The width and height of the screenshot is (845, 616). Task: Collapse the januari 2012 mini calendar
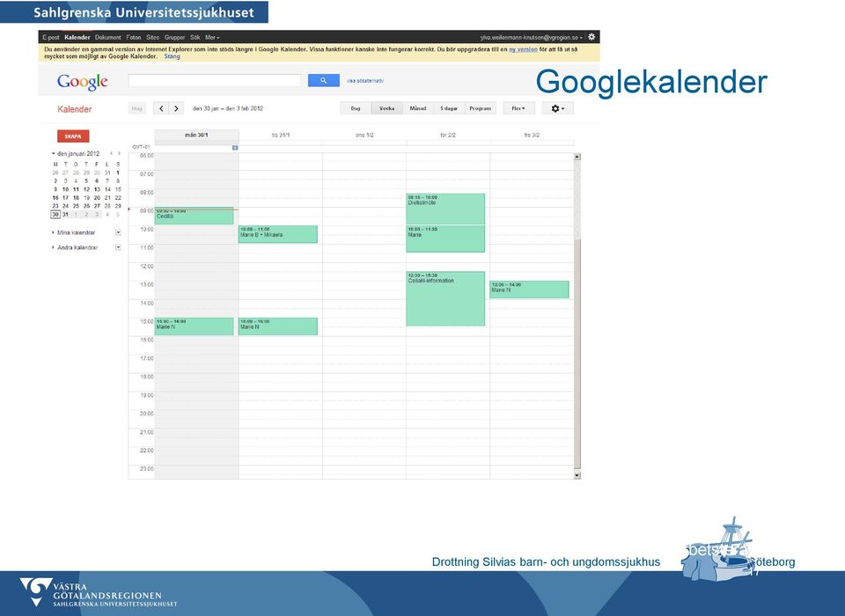point(53,154)
